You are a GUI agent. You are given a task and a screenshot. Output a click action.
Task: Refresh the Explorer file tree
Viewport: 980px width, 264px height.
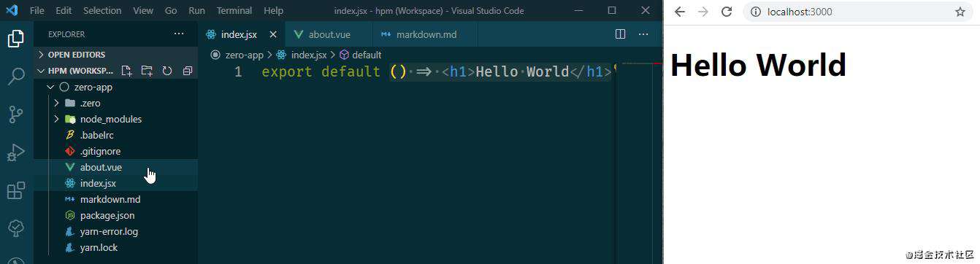167,71
